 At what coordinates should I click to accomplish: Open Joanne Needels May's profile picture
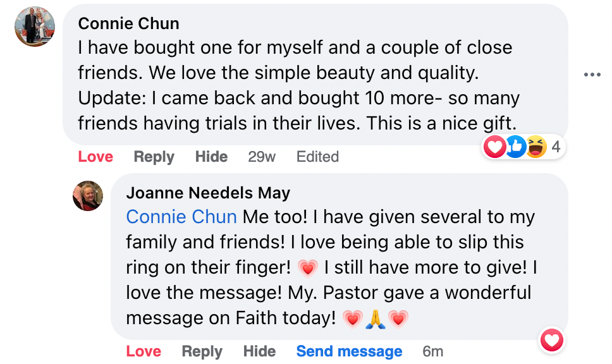pyautogui.click(x=88, y=196)
